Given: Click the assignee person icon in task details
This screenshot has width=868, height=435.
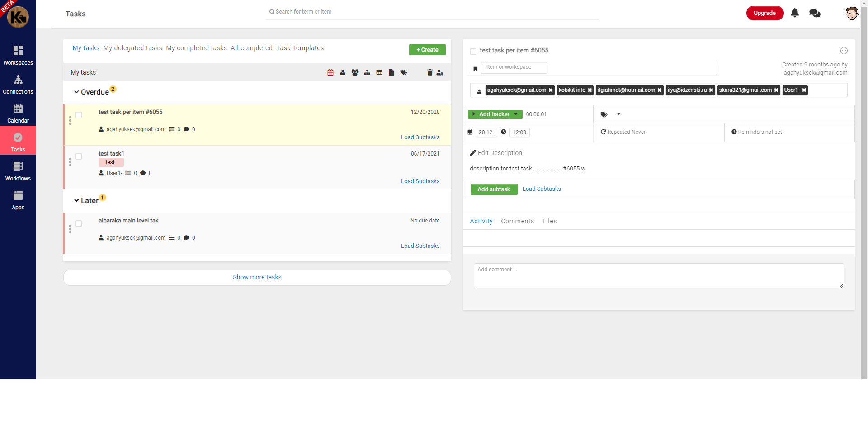Looking at the screenshot, I should click(x=479, y=92).
